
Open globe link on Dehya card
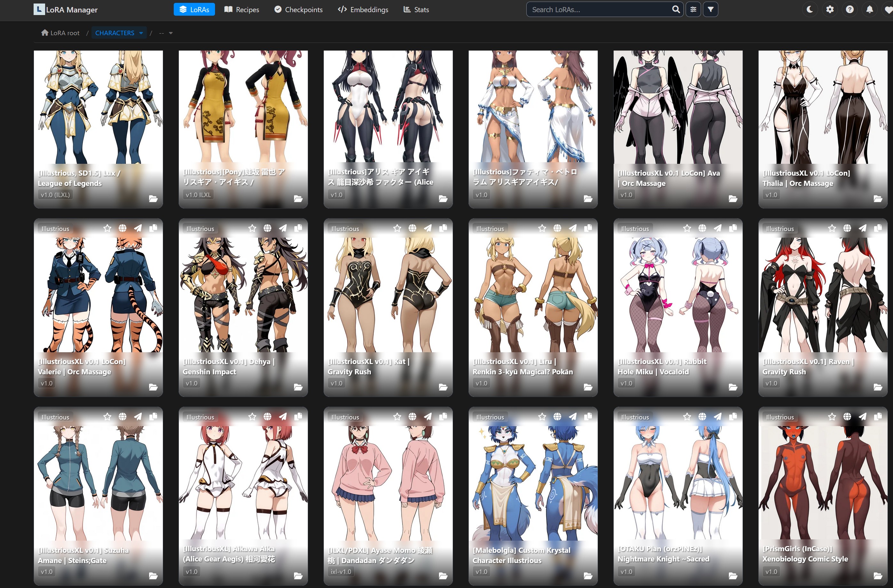click(267, 228)
